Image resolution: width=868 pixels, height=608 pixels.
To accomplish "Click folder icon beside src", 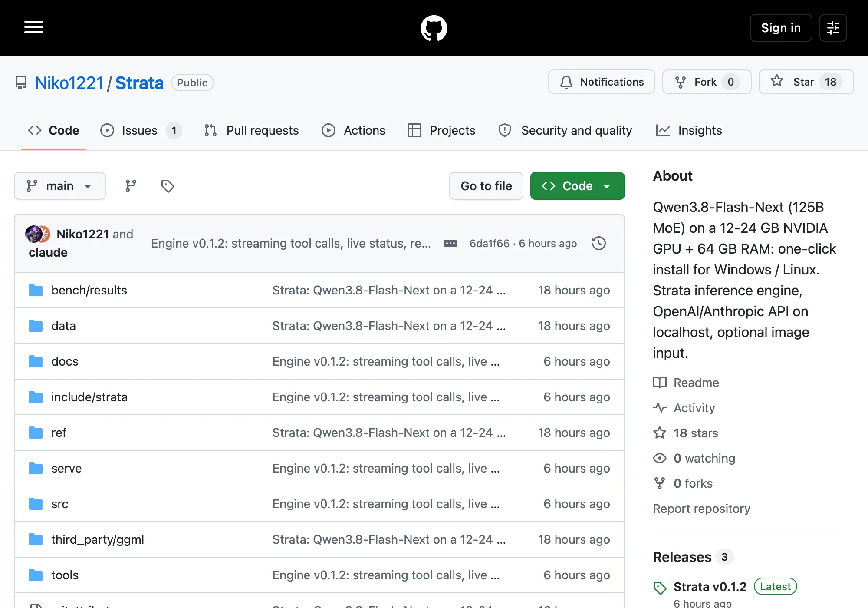I will (x=36, y=504).
